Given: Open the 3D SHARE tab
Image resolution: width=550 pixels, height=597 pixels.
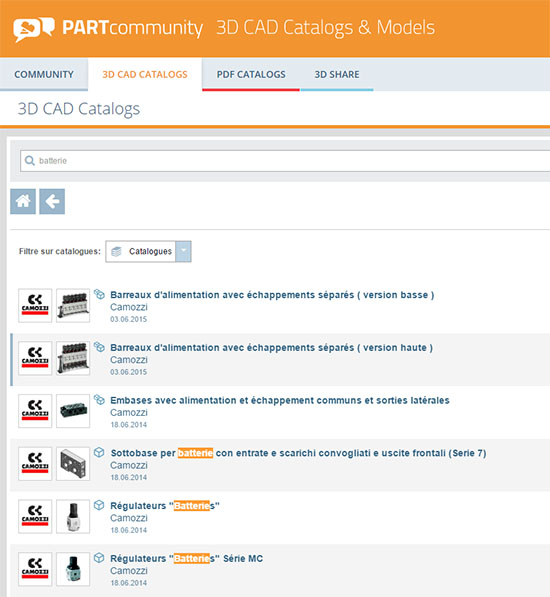Looking at the screenshot, I should pos(337,74).
